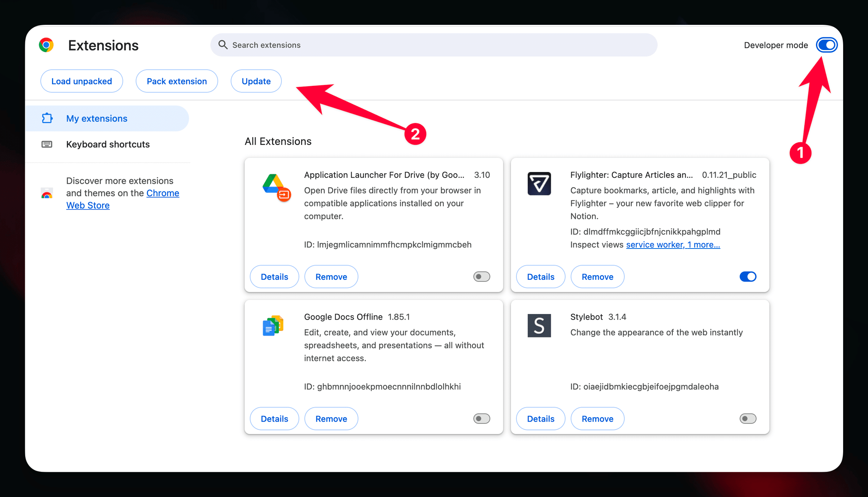Disable the Flylighter extension toggle
868x497 pixels.
(x=748, y=277)
